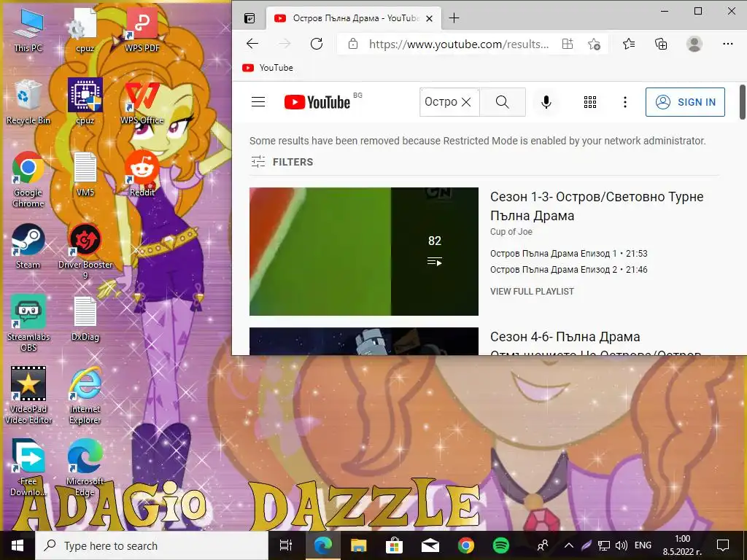747x560 pixels.
Task: Launch Driver Booster 9 shortcut
Action: click(85, 252)
